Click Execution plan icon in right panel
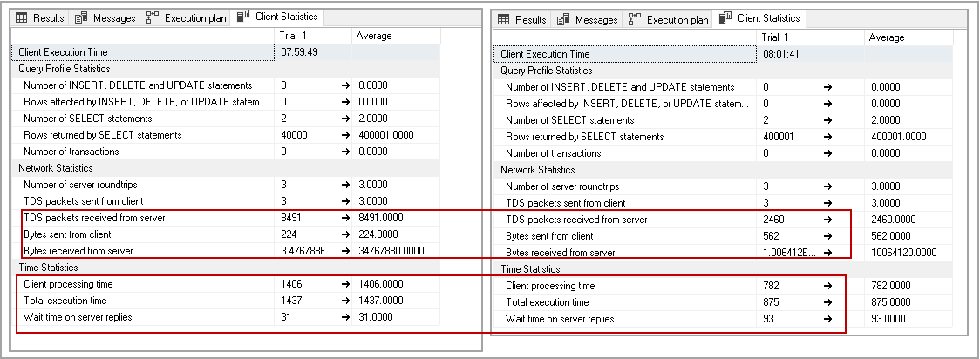The height and width of the screenshot is (359, 980). click(635, 20)
